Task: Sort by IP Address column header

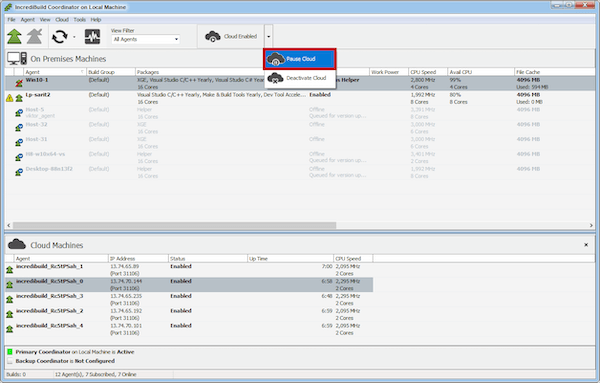Action: point(138,259)
